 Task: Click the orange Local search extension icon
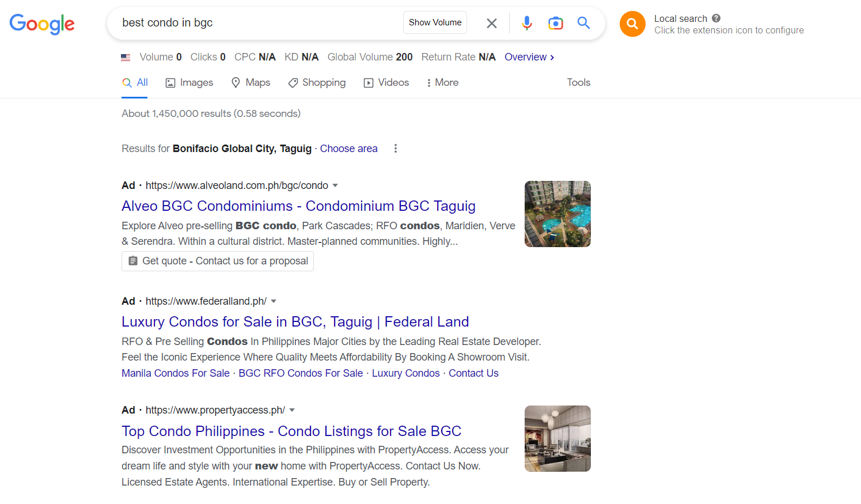click(x=632, y=24)
